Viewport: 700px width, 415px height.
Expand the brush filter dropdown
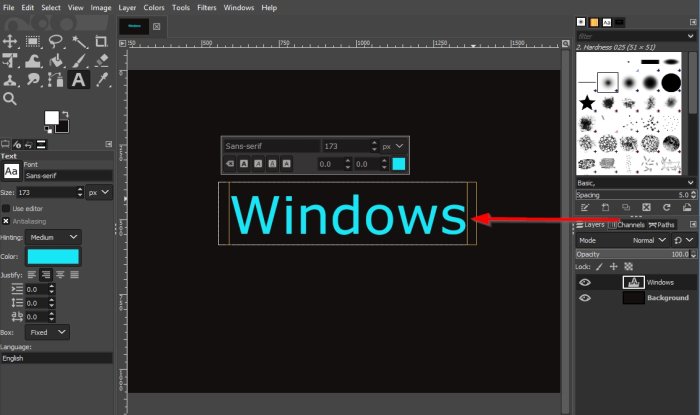tap(691, 36)
